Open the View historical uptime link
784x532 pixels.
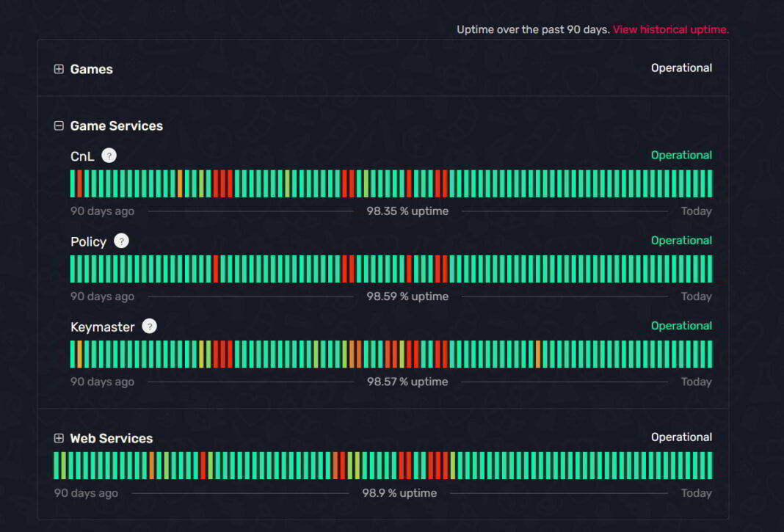(670, 29)
